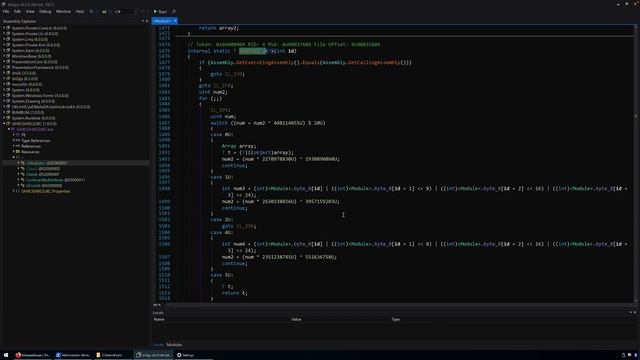Select System.Windows.Forms assembly in tree
This screenshot has width=640, height=360.
[x=40, y=96]
